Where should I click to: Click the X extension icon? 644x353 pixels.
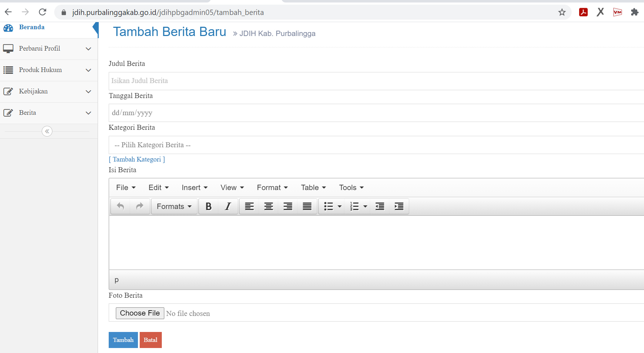click(x=601, y=12)
